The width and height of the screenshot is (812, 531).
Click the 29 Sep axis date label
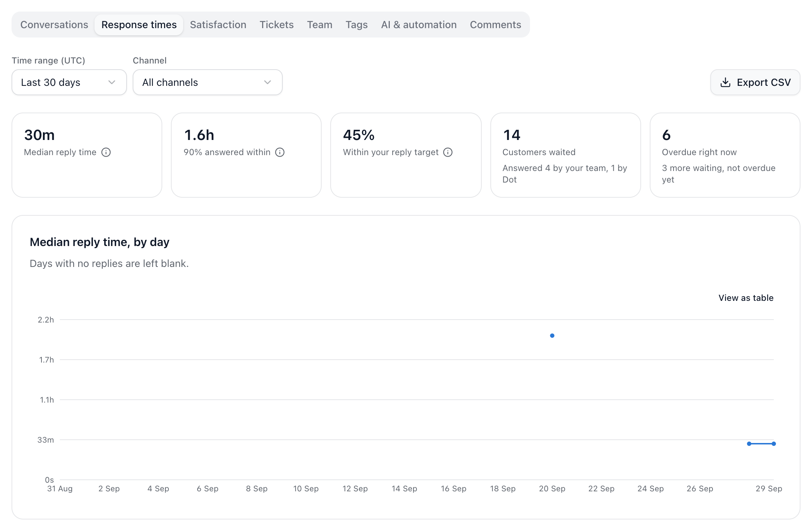click(x=769, y=489)
